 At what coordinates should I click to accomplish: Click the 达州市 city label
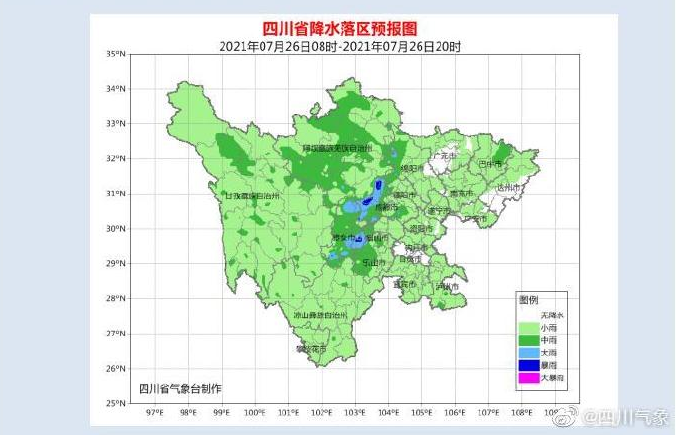pyautogui.click(x=508, y=187)
